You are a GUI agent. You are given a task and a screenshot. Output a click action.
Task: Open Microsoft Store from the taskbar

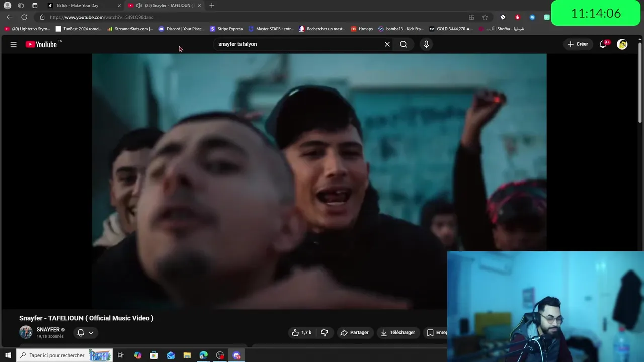pyautogui.click(x=154, y=355)
